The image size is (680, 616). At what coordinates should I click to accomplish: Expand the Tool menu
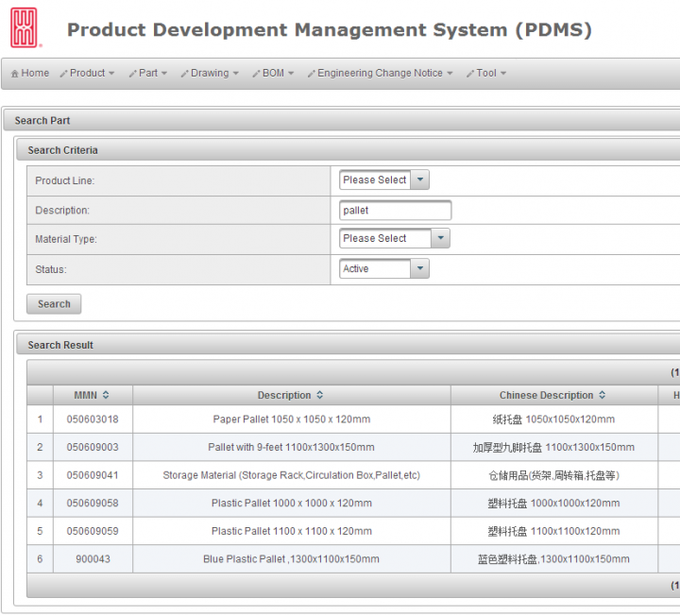[x=486, y=73]
